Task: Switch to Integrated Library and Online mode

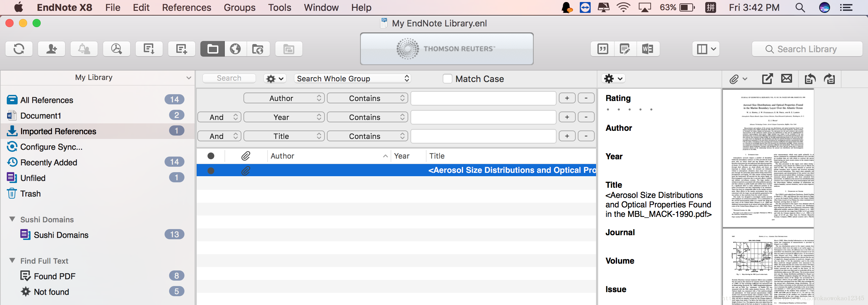Action: tap(258, 49)
